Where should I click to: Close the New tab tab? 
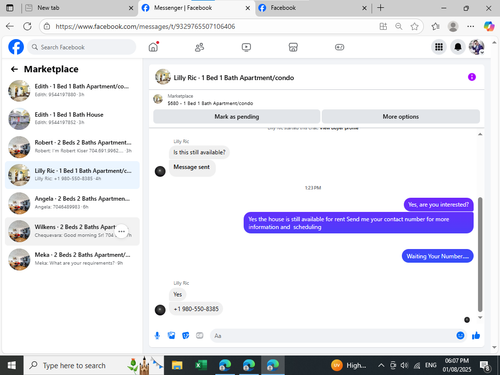[x=131, y=8]
